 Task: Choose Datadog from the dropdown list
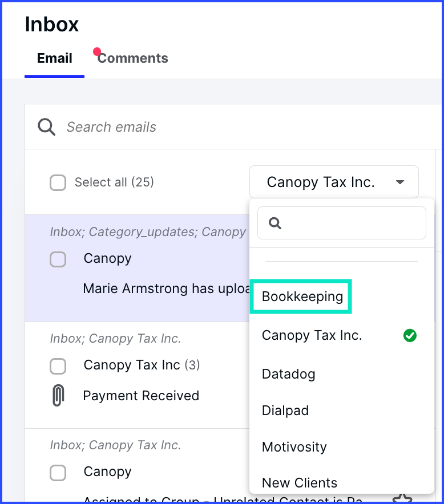coord(289,374)
